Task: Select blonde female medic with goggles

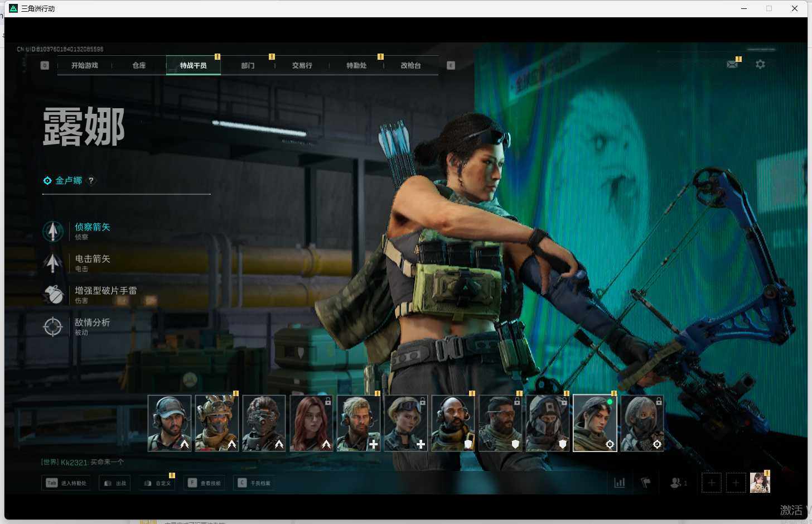Action: pyautogui.click(x=406, y=423)
